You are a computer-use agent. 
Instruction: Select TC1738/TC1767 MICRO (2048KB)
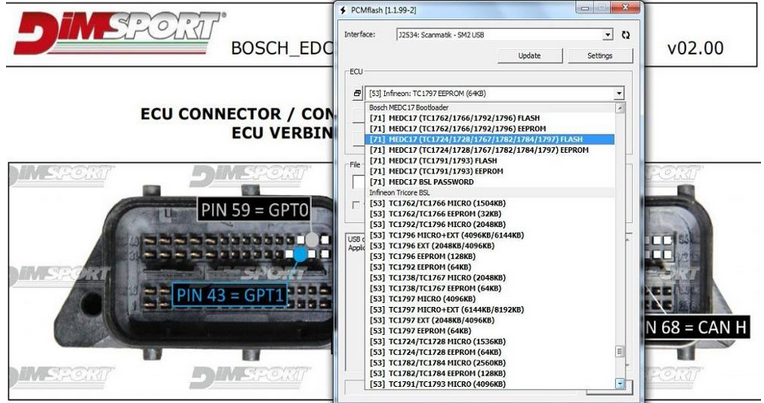coord(489,278)
